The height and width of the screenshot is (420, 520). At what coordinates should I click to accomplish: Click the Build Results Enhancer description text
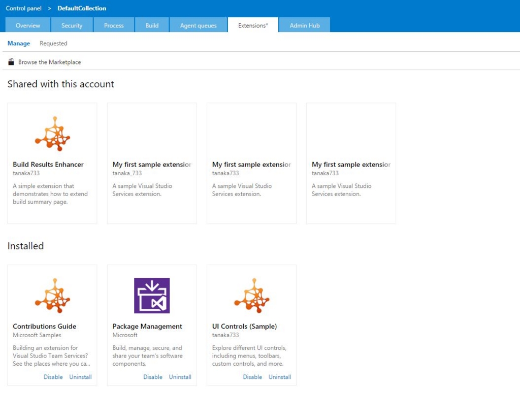(50, 193)
